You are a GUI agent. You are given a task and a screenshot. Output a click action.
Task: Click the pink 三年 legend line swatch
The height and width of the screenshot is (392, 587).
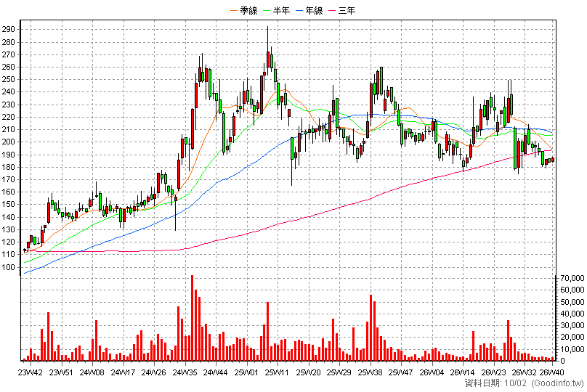pos(332,10)
